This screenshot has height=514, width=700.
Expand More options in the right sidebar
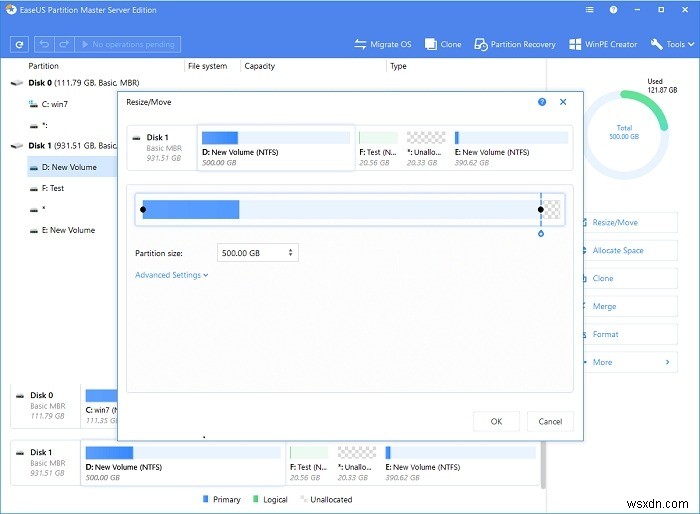coord(630,362)
